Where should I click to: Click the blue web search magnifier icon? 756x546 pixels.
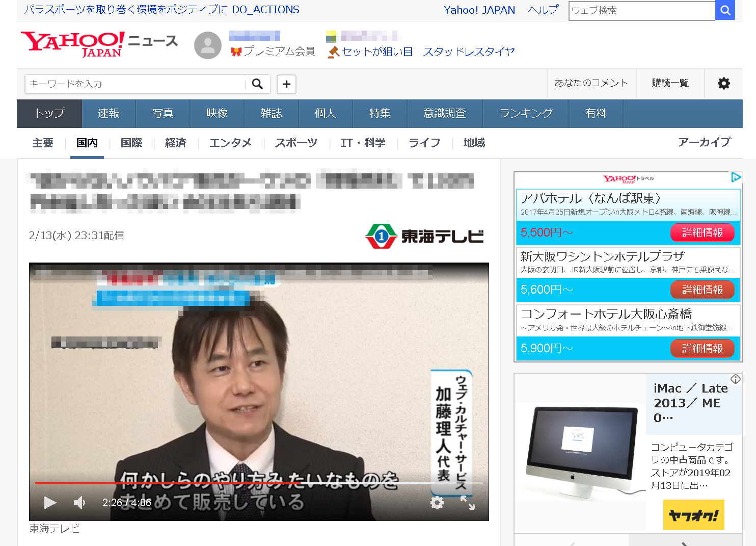pos(725,10)
